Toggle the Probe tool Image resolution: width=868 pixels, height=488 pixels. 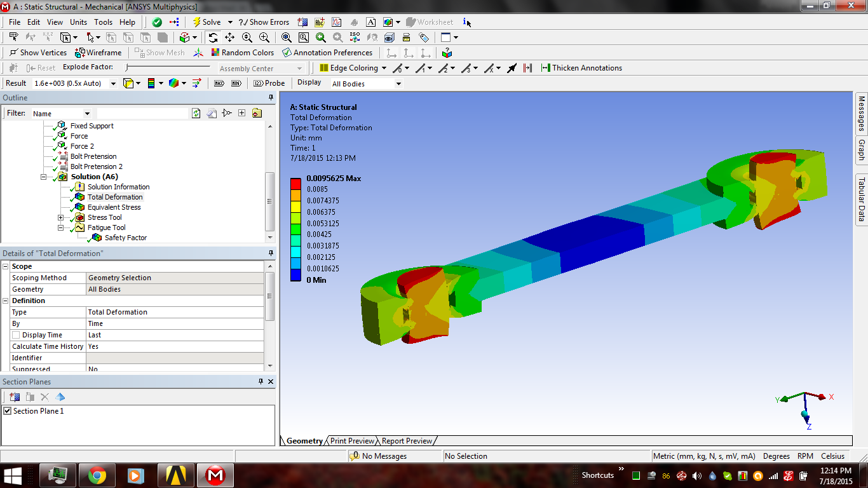[269, 83]
